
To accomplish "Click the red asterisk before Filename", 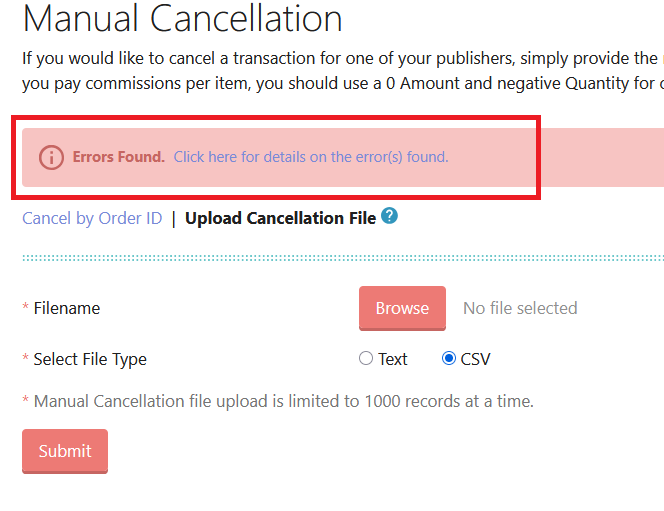I will pos(26,308).
